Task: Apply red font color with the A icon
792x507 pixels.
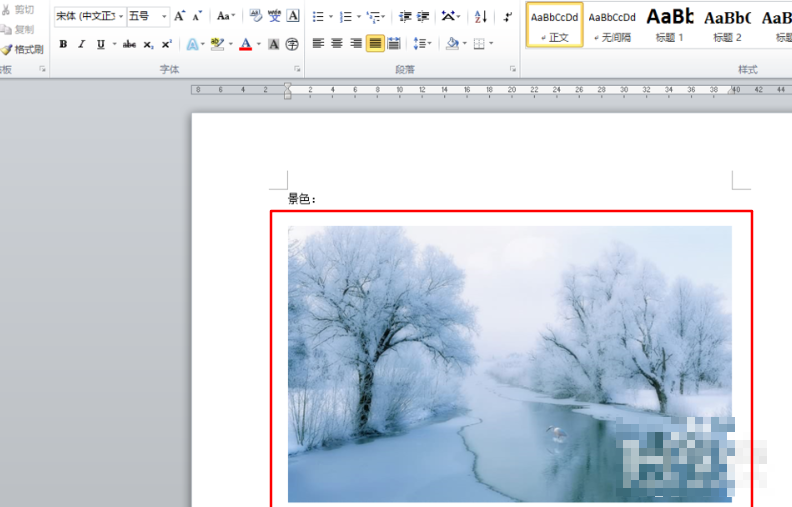Action: 245,44
